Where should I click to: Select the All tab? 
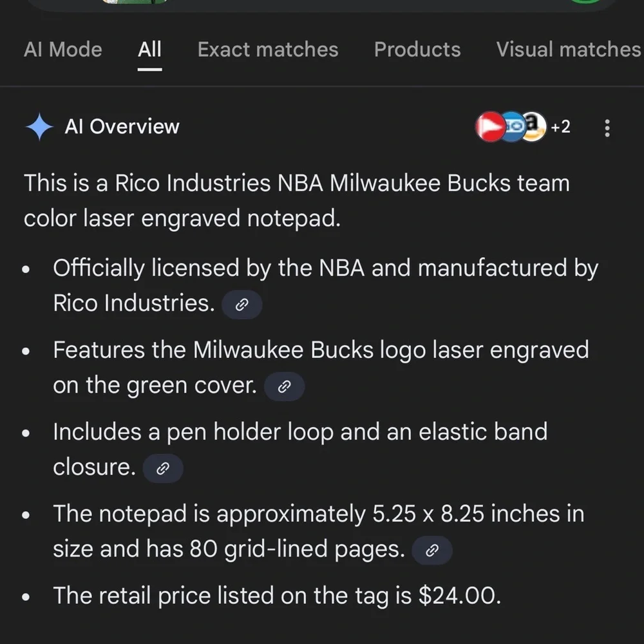coord(149,50)
